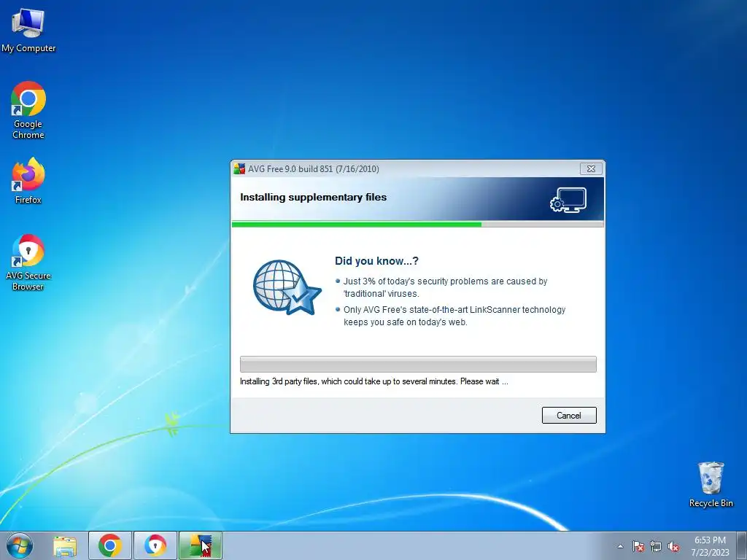Click the green overall installation progress bar
Image resolution: width=747 pixels, height=560 pixels.
pyautogui.click(x=418, y=225)
